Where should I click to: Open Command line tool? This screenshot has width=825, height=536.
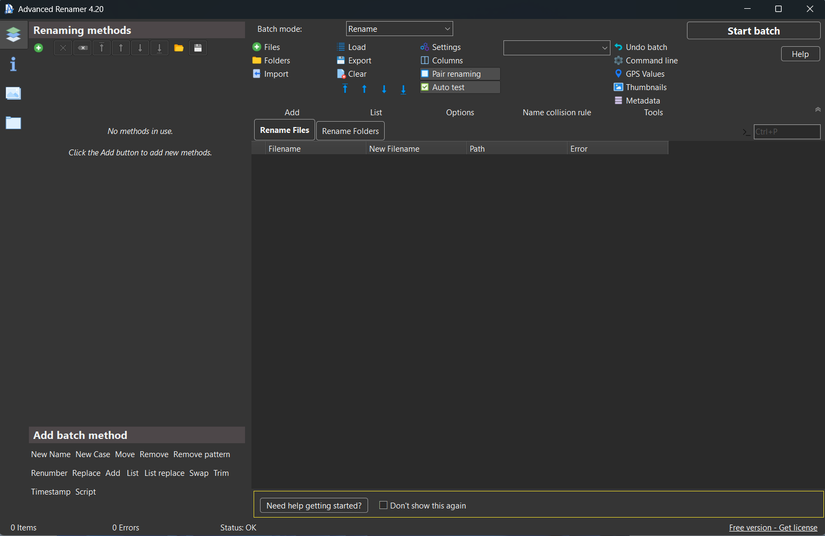[x=646, y=60]
